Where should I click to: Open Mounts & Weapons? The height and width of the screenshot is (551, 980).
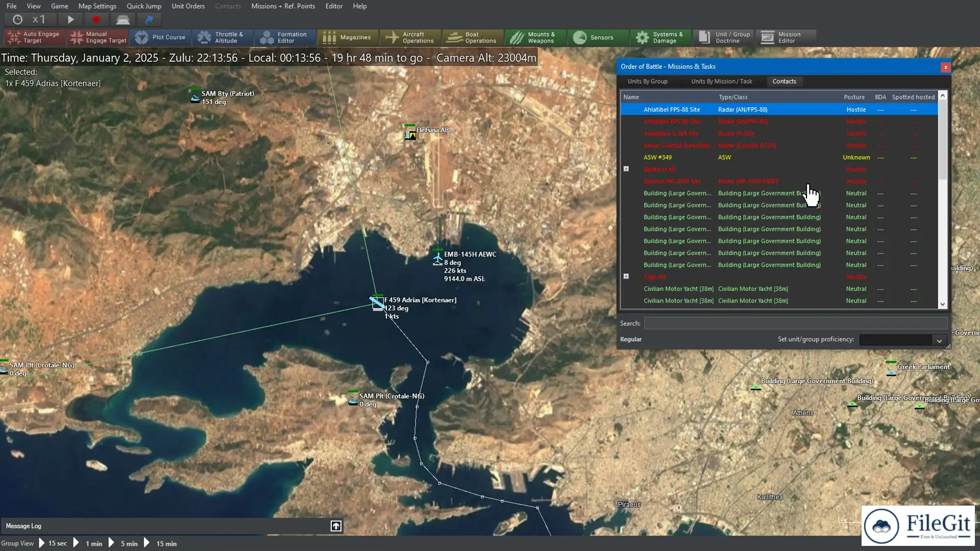click(x=535, y=37)
